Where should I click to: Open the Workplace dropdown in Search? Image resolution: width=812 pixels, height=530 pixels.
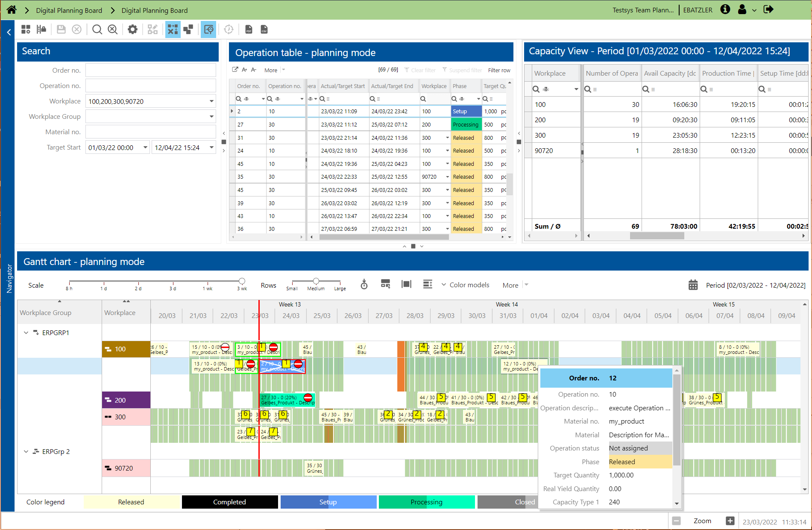click(x=211, y=101)
